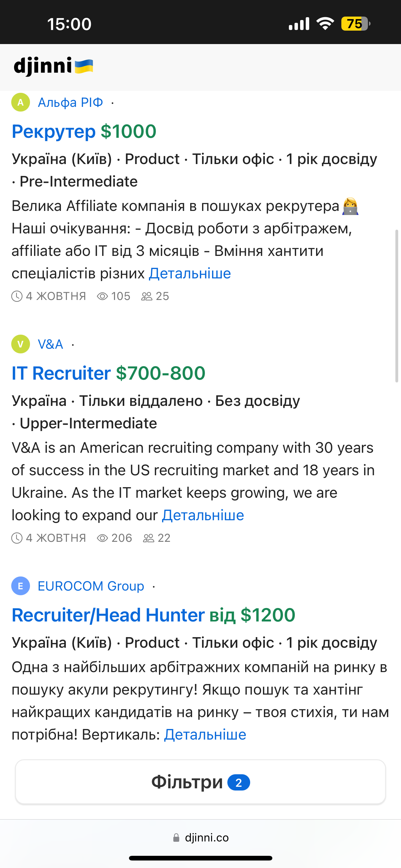This screenshot has height=868, width=401.
Task: Open the Альфа РІФ company page
Action: 70,102
